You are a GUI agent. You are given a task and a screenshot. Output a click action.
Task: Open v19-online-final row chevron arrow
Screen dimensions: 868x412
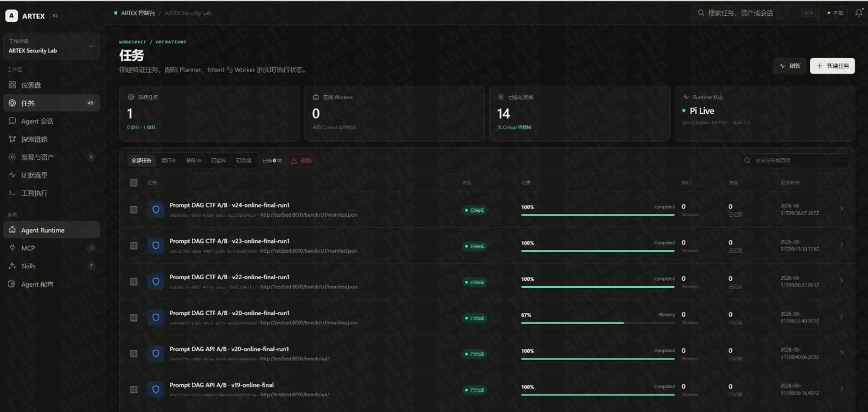[841, 388]
